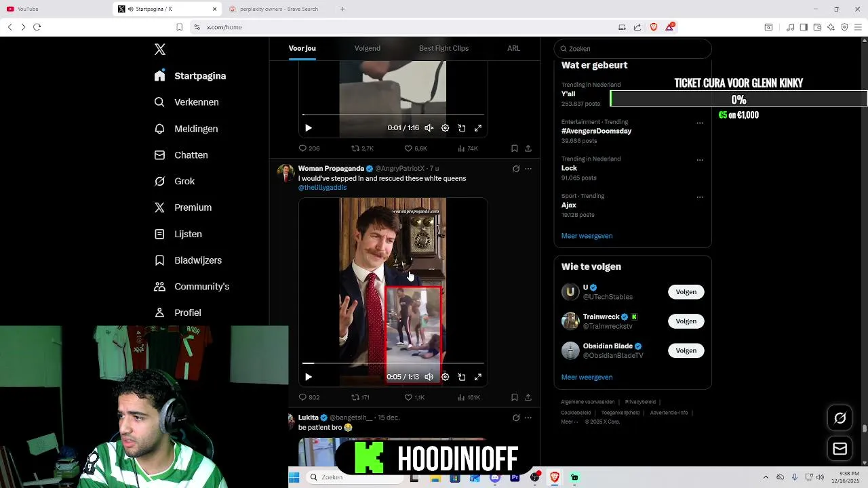
Task: Click the X logo in sidebar
Action: [x=160, y=49]
